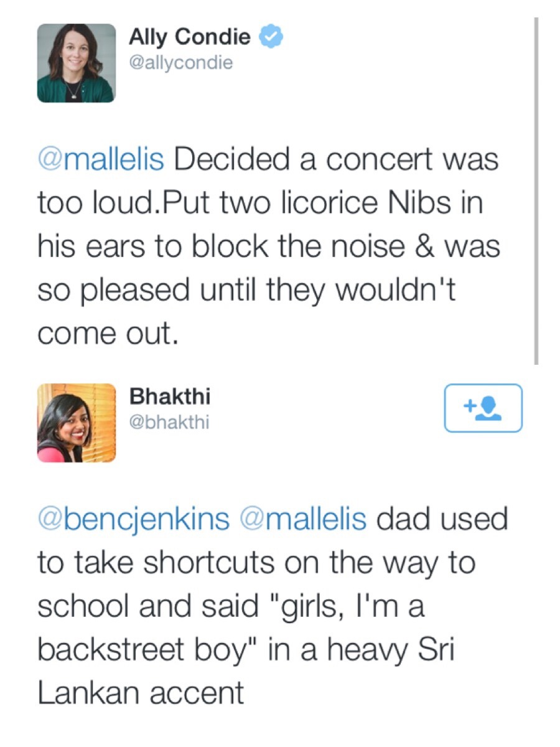Open the @allycondie handle
Screen dimensions: 560x747
[180, 63]
